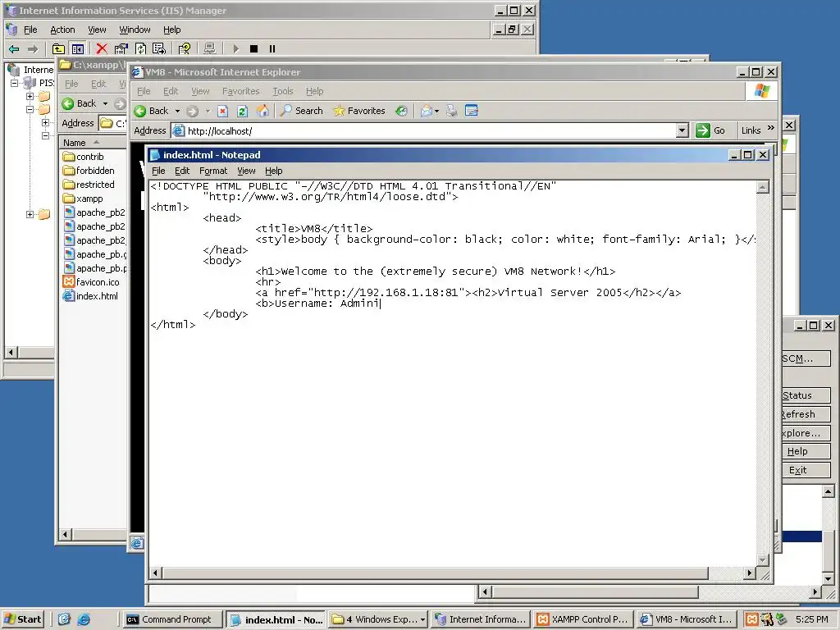The height and width of the screenshot is (630, 840).
Task: Open Favorites in Internet Explorer toolbar
Action: tap(359, 111)
